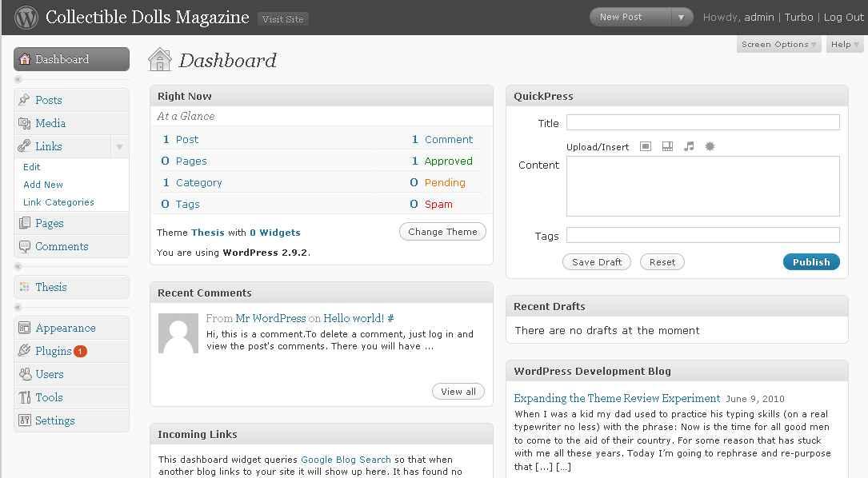Open the Screen Options panel
Screen dimensions: 868x478
(778, 45)
